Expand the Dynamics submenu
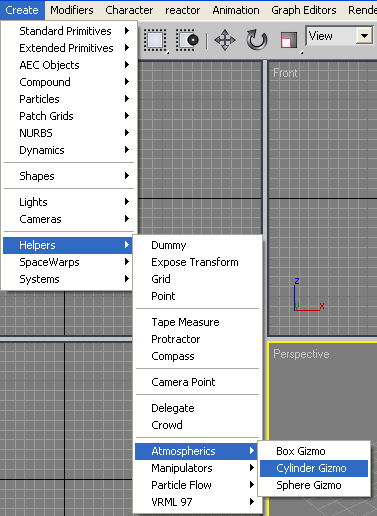 68,150
